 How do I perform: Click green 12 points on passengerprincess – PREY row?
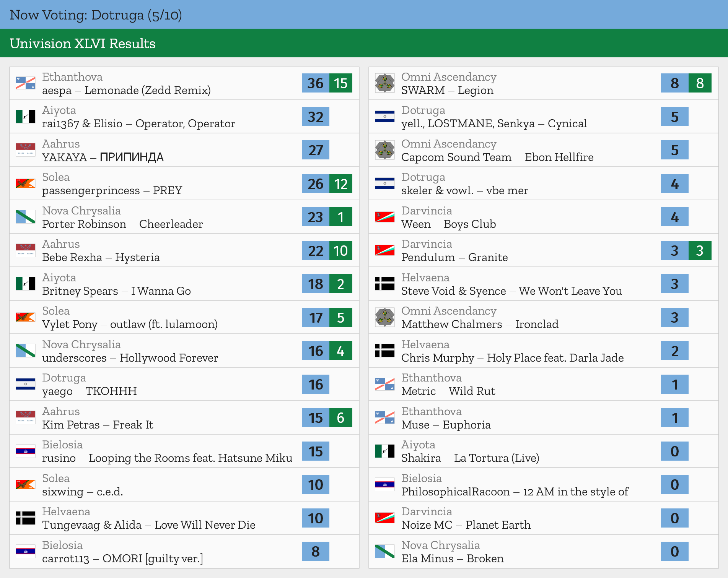(341, 183)
